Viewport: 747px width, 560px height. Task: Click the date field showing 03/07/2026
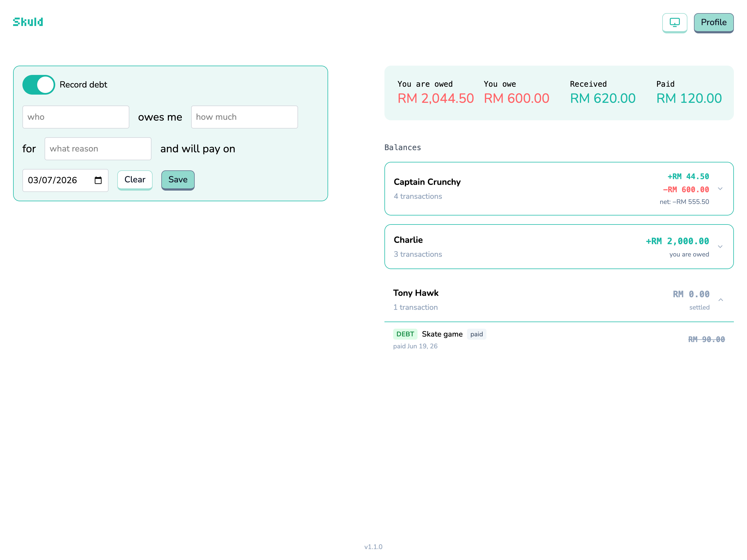[x=66, y=180]
